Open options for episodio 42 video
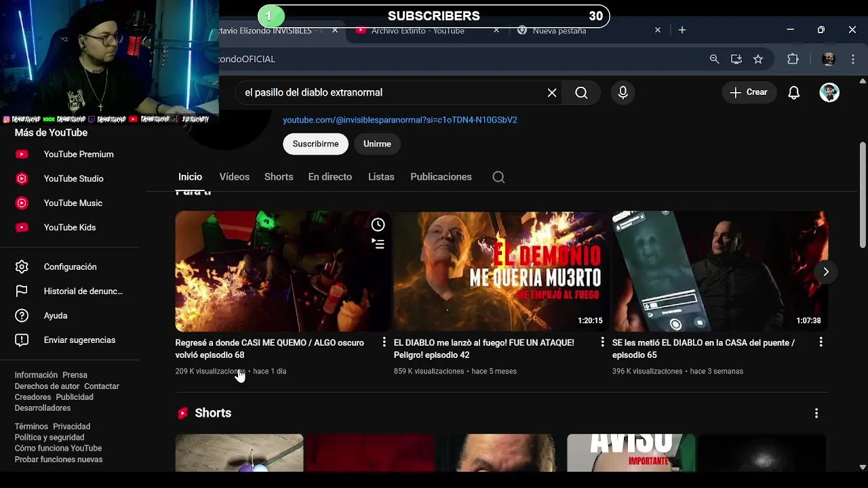 603,342
